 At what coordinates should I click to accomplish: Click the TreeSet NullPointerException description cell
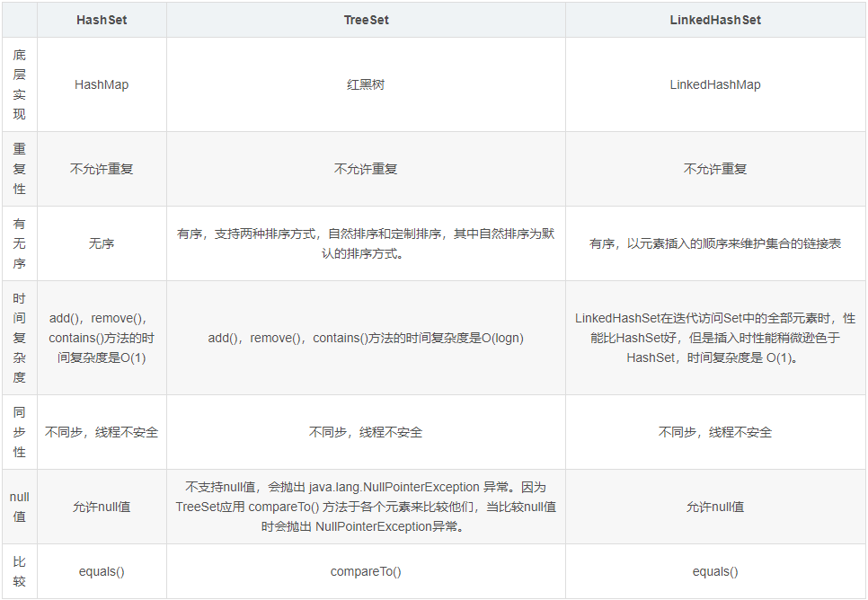coord(366,507)
